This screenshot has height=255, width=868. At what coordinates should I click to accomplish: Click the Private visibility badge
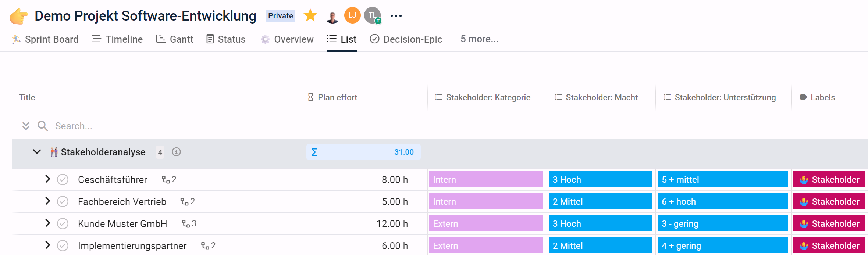click(x=281, y=16)
